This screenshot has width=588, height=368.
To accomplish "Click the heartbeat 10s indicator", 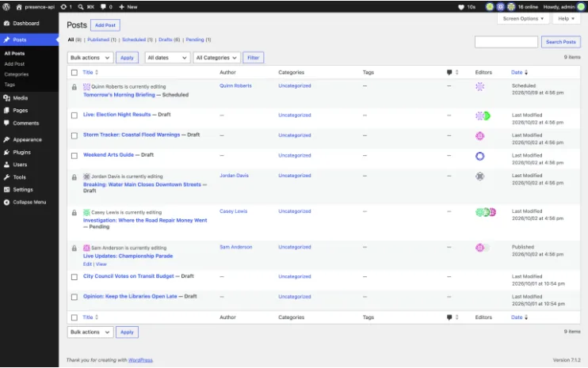I will click(467, 7).
